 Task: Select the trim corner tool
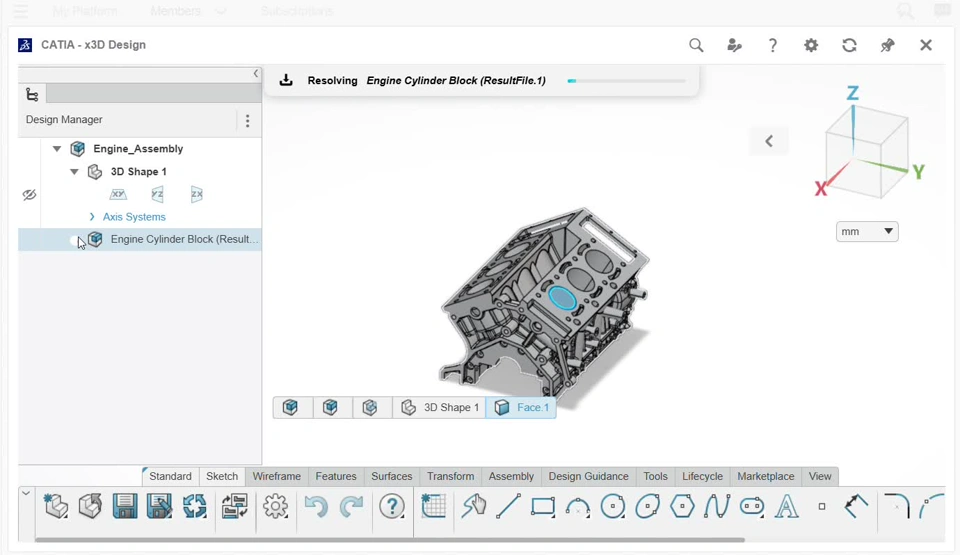(x=856, y=507)
